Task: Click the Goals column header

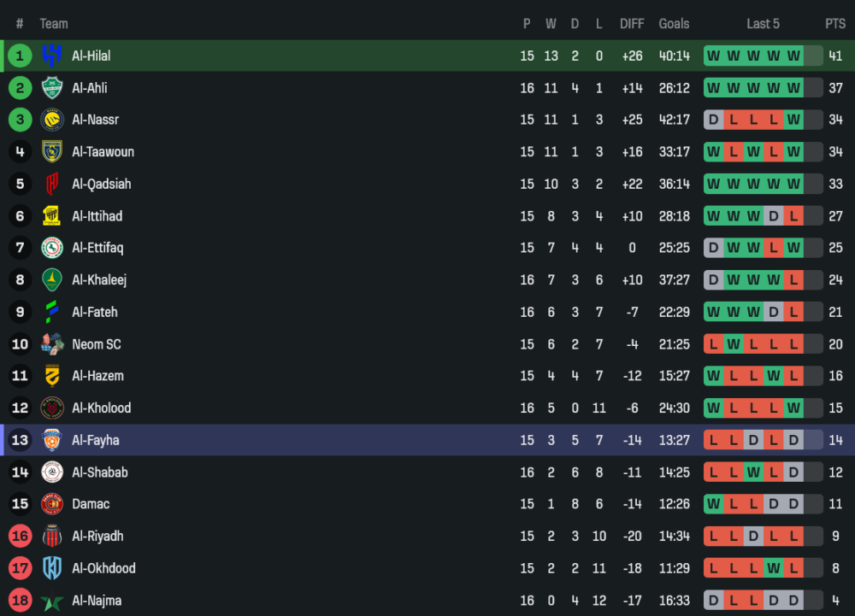Action: [674, 24]
